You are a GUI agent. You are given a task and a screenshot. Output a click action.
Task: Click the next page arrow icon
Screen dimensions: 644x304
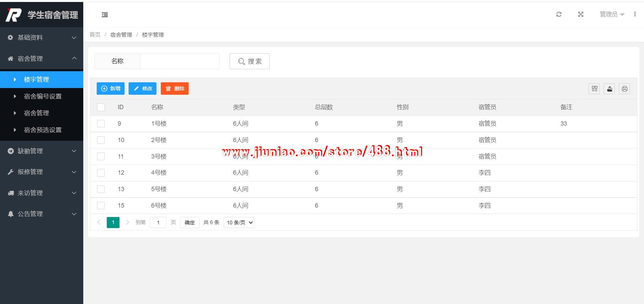tap(127, 222)
